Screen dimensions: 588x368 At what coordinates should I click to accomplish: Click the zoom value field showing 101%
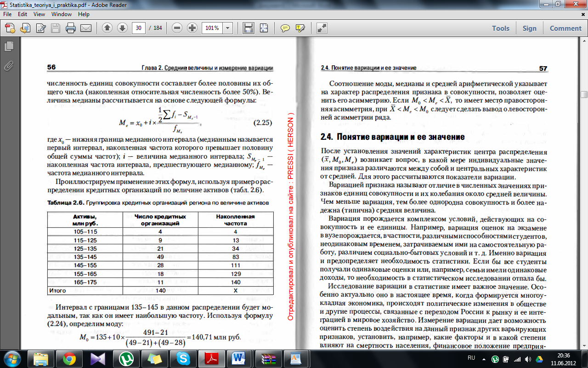pos(212,28)
